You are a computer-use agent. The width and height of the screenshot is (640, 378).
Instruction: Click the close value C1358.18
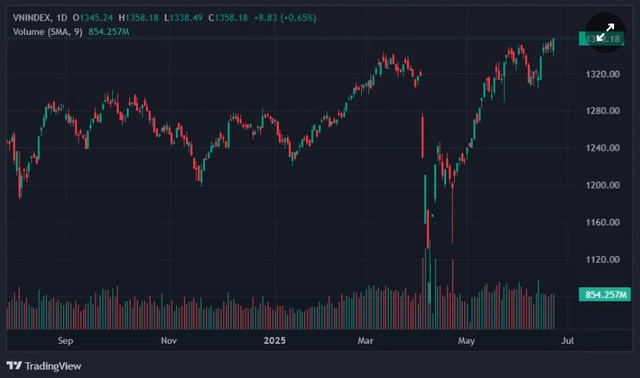[x=228, y=18]
